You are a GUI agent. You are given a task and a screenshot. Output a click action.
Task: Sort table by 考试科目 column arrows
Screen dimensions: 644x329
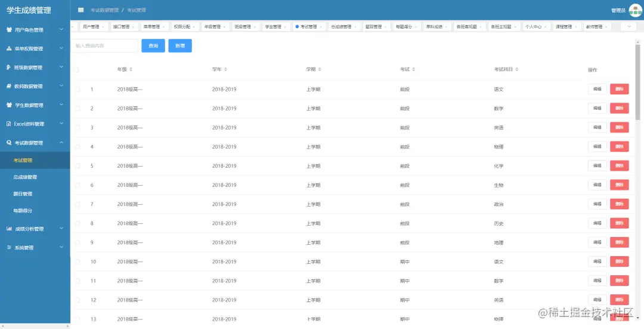[x=516, y=69]
